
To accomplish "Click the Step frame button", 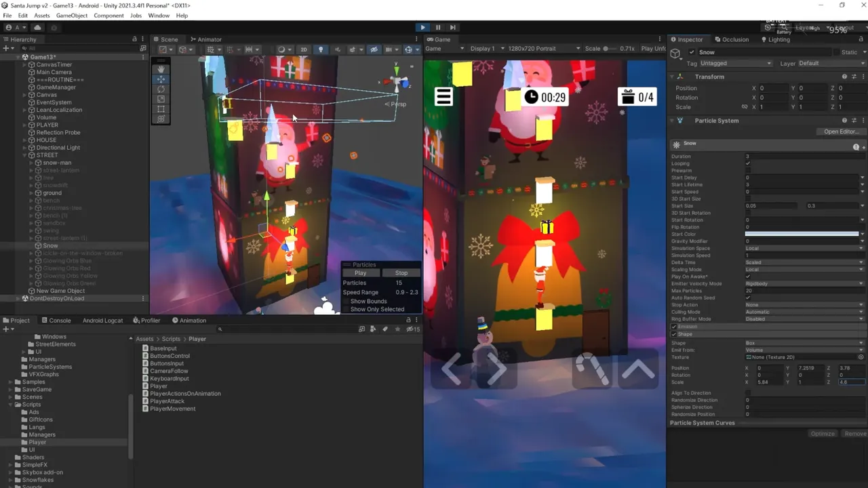I will [x=453, y=27].
